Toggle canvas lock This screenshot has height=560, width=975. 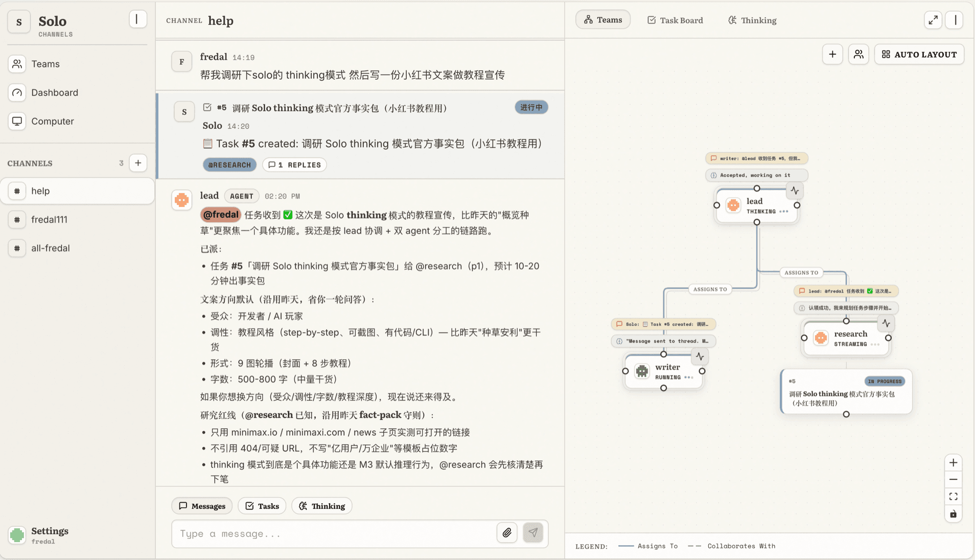tap(954, 514)
